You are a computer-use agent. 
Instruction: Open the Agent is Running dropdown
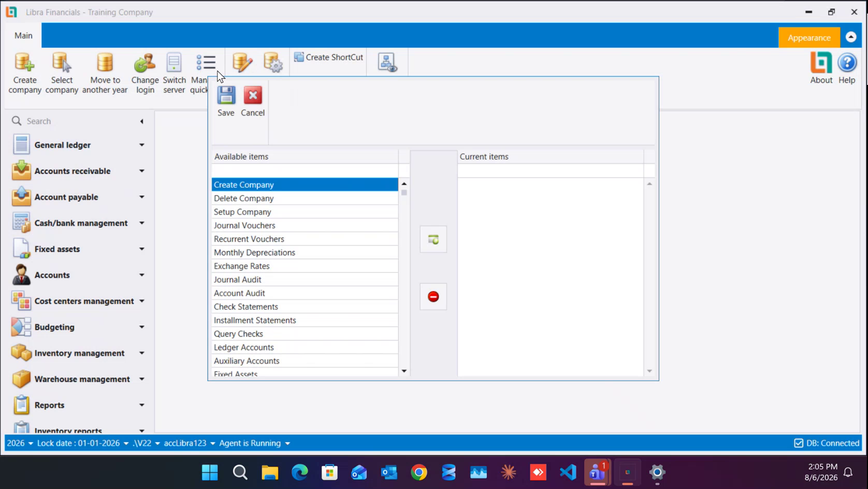(x=254, y=443)
